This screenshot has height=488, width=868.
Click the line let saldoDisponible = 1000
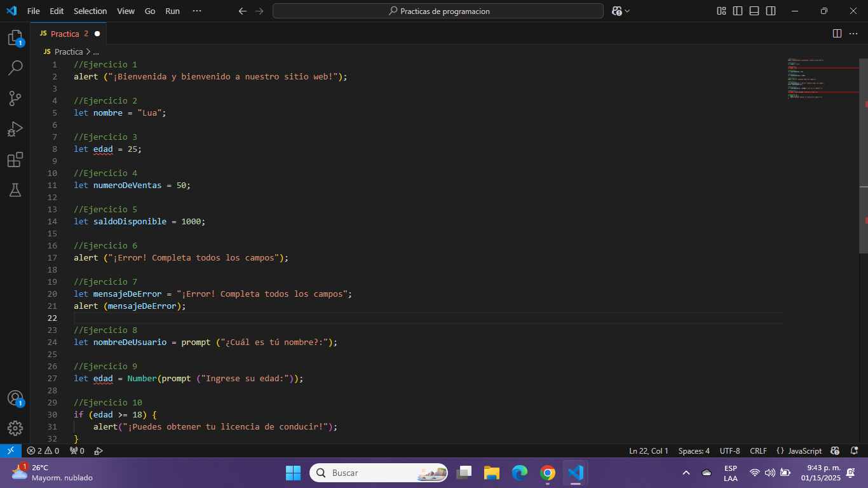140,221
